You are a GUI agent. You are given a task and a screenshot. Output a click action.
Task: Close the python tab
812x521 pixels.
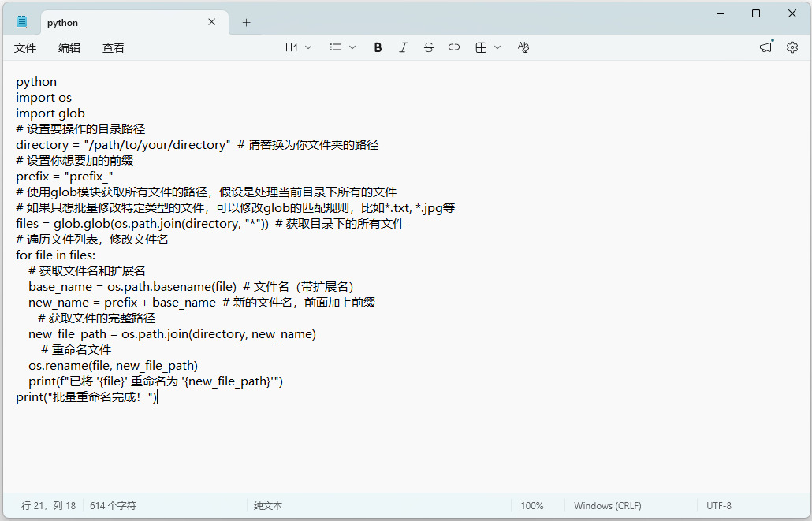point(211,22)
